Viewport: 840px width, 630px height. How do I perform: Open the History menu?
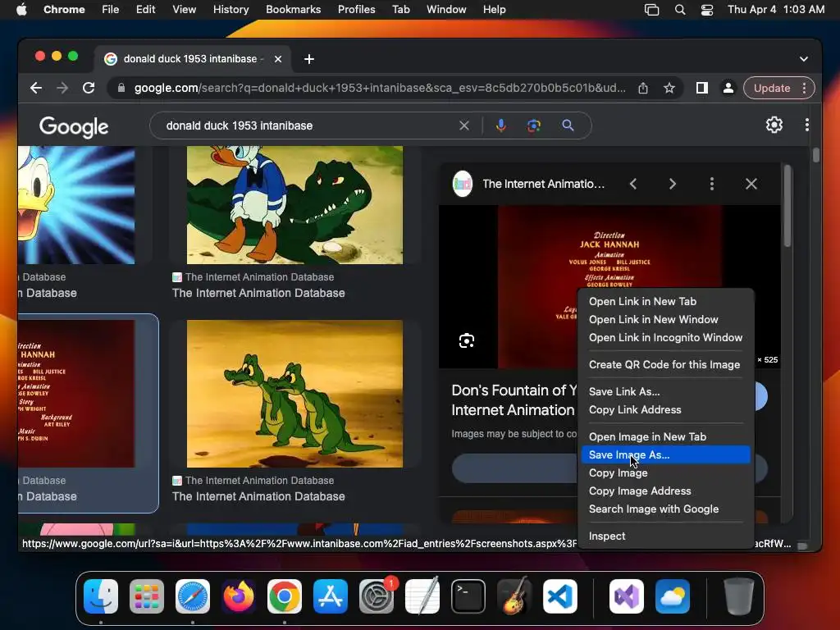[x=231, y=10]
